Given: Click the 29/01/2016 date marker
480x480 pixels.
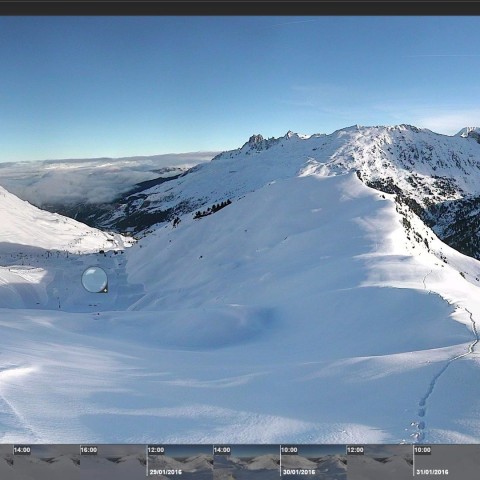Looking at the screenshot, I should coord(165,472).
